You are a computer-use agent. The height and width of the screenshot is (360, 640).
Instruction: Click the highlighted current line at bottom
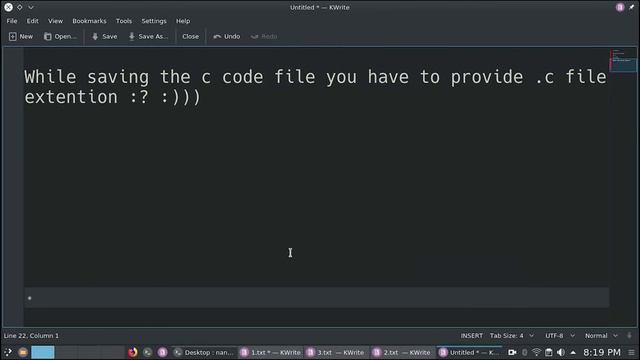coord(316,298)
